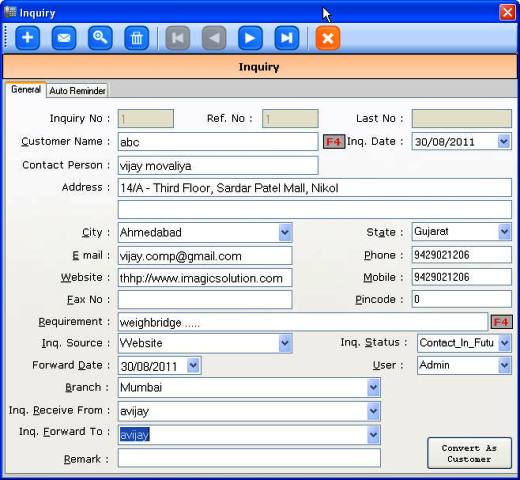Click the orange cancel X toolbar icon
This screenshot has width=520, height=480.
tap(328, 38)
